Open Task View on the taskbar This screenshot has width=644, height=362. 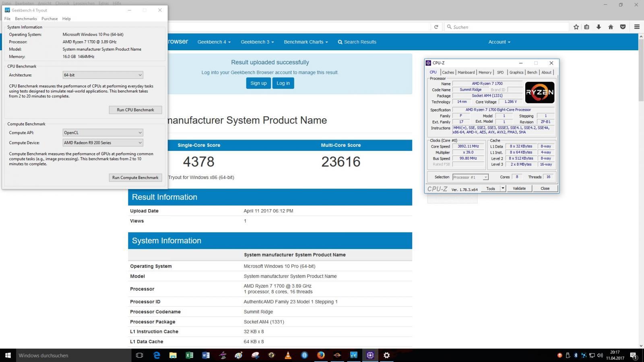click(x=139, y=355)
